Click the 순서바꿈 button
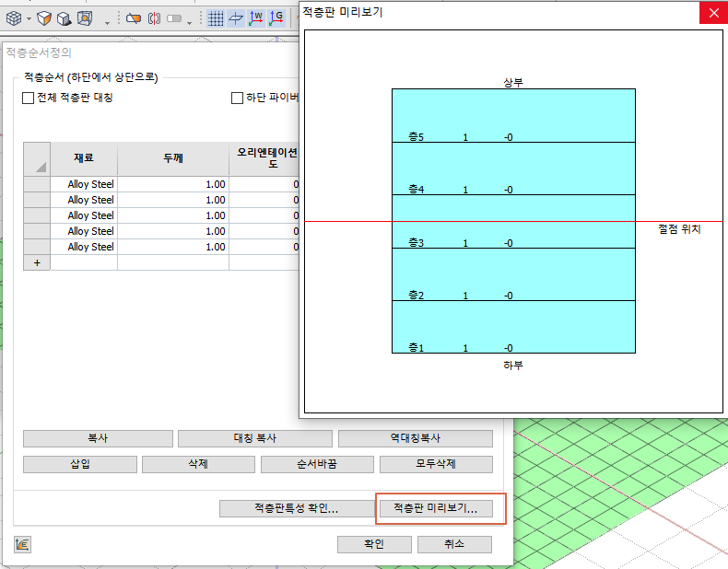 click(x=317, y=464)
